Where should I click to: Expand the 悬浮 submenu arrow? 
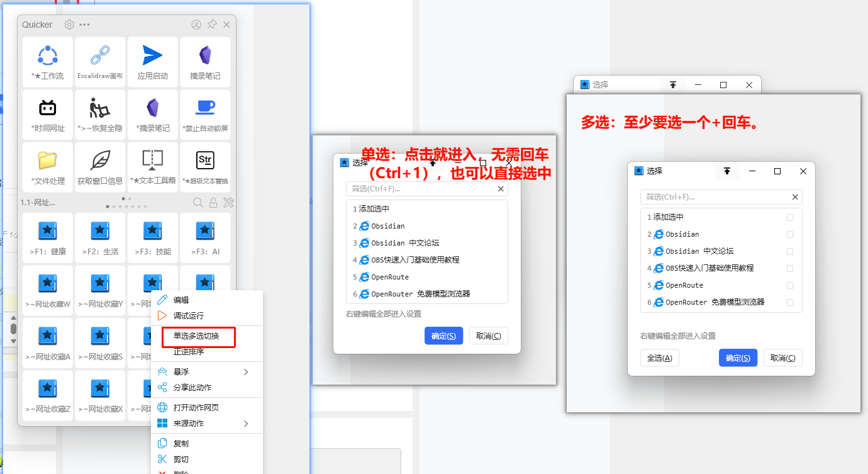pos(246,372)
